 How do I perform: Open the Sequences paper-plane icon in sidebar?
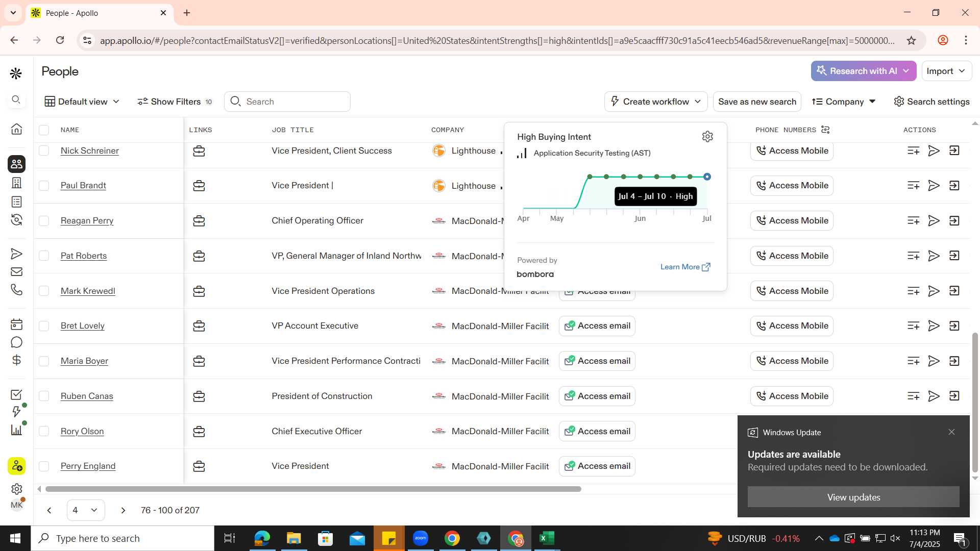16,254
